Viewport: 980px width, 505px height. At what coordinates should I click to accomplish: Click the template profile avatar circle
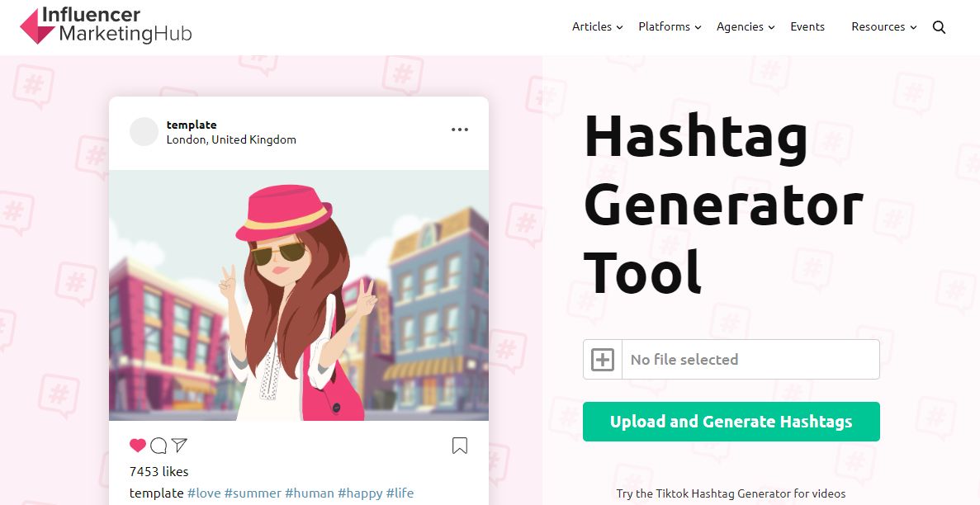pyautogui.click(x=144, y=131)
